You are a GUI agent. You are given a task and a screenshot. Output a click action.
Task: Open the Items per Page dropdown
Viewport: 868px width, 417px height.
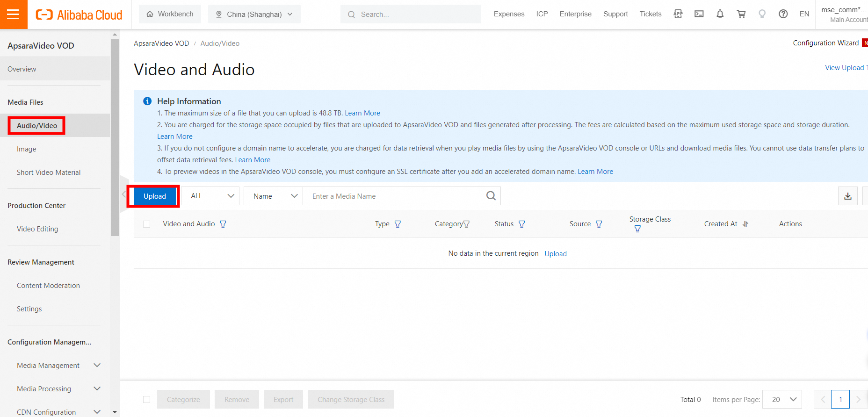[782, 399]
